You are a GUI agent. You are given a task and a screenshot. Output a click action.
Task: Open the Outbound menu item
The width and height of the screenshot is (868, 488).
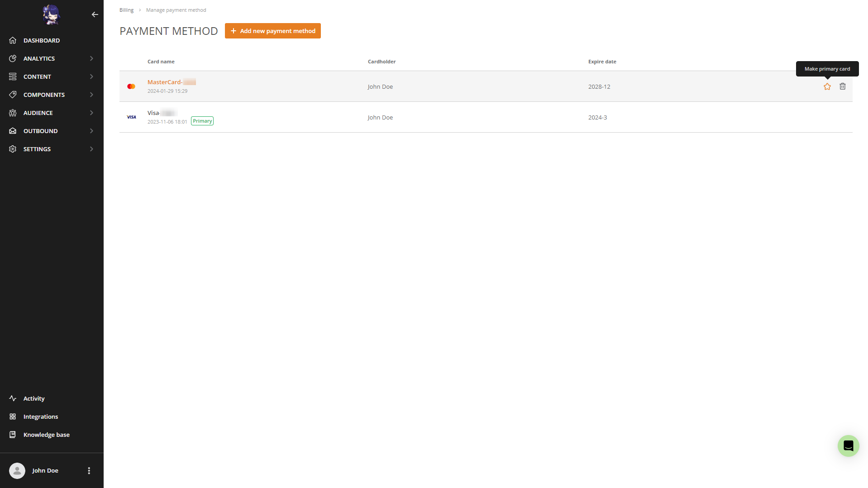[40, 131]
